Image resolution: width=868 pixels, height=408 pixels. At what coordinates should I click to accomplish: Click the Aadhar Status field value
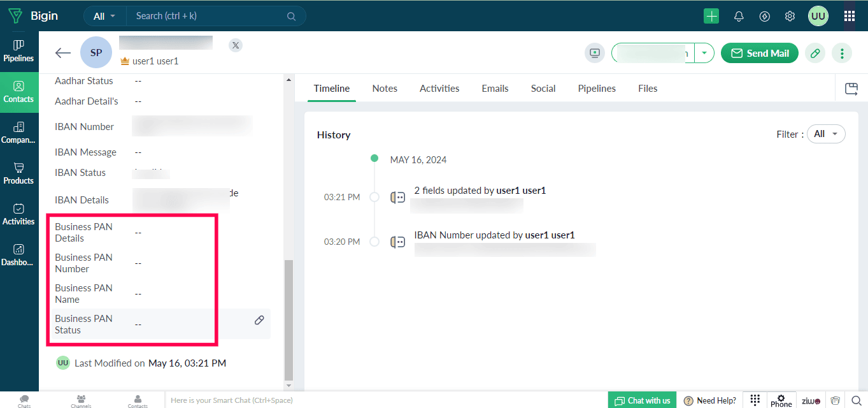point(138,81)
